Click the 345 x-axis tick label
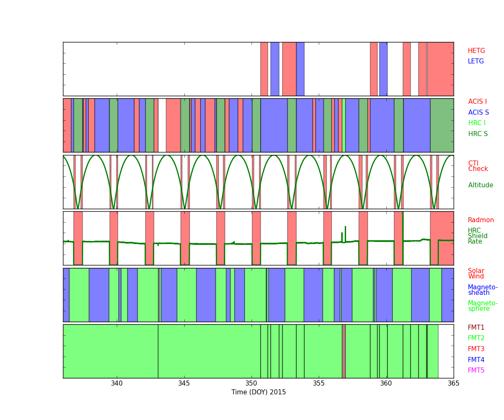This screenshot has height=420, width=504. (x=184, y=383)
